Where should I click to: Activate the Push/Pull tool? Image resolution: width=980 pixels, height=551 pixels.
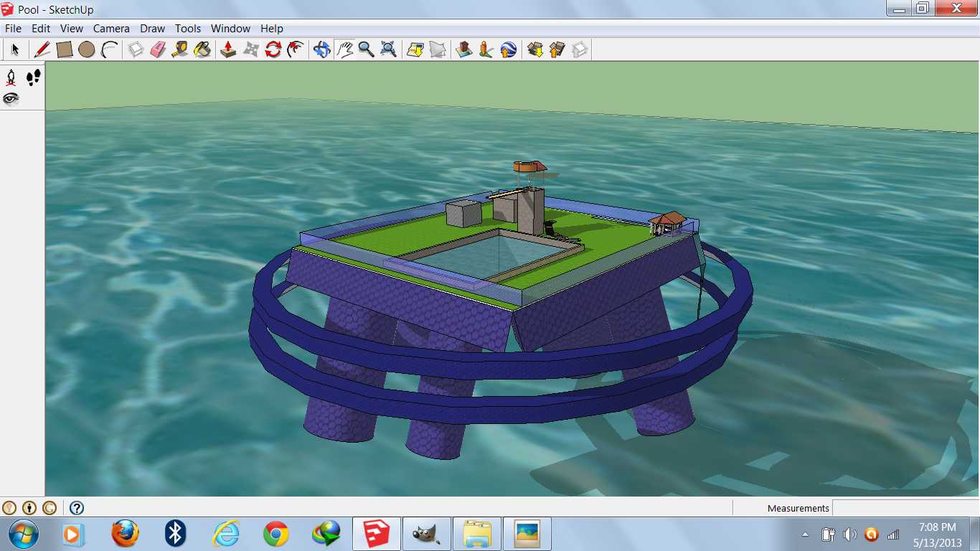[228, 50]
